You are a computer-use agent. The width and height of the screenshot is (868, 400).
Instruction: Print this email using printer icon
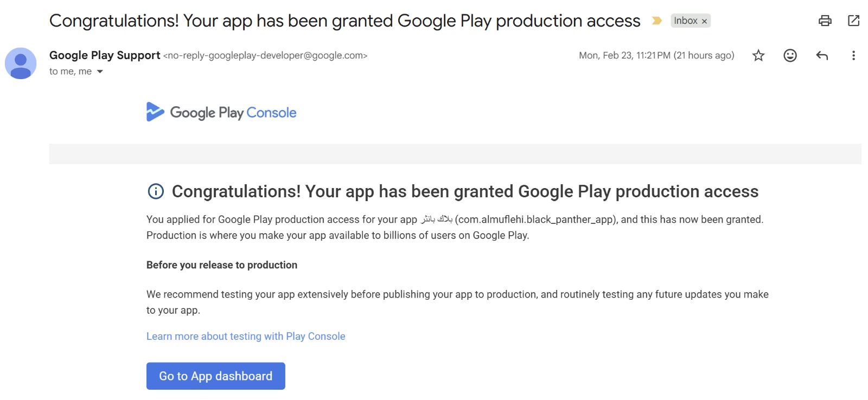click(825, 21)
